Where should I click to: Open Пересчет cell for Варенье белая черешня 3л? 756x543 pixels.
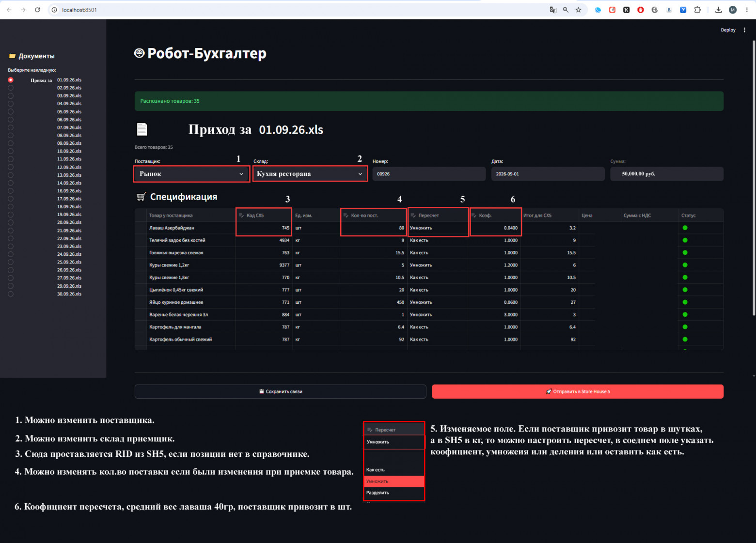pyautogui.click(x=438, y=315)
